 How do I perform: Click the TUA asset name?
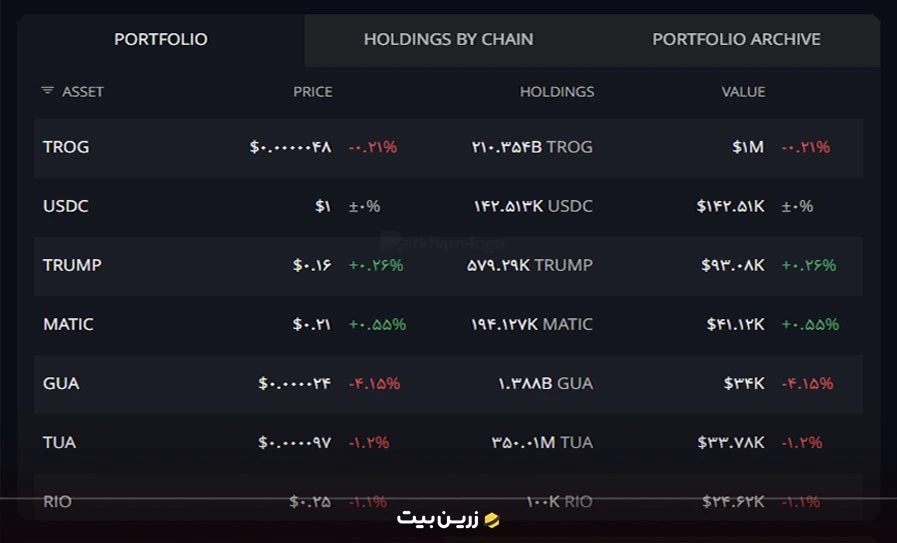[59, 442]
